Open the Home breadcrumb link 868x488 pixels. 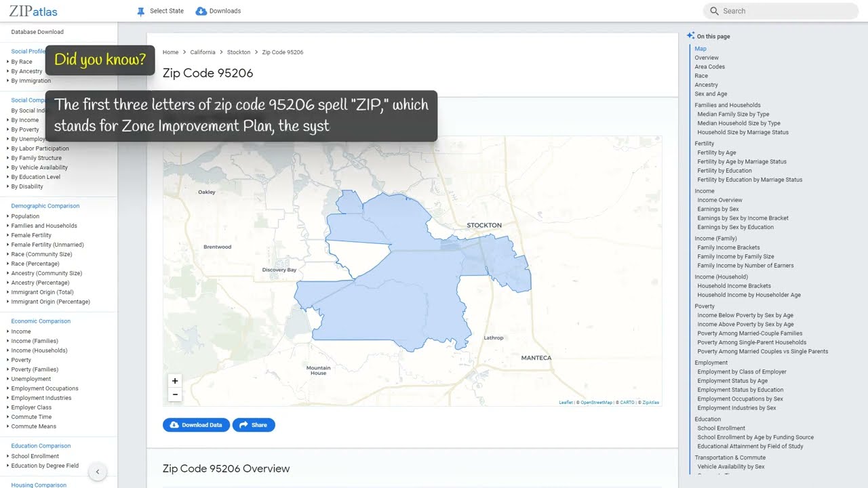click(170, 52)
